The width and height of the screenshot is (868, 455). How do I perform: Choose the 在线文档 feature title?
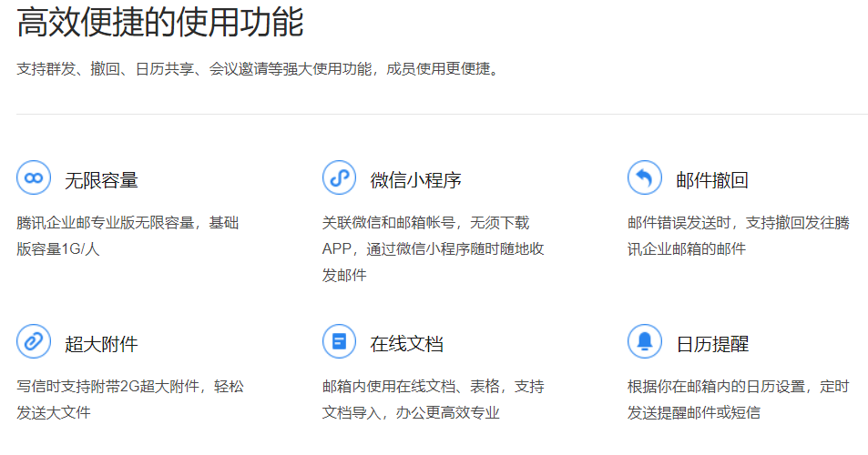(x=406, y=344)
